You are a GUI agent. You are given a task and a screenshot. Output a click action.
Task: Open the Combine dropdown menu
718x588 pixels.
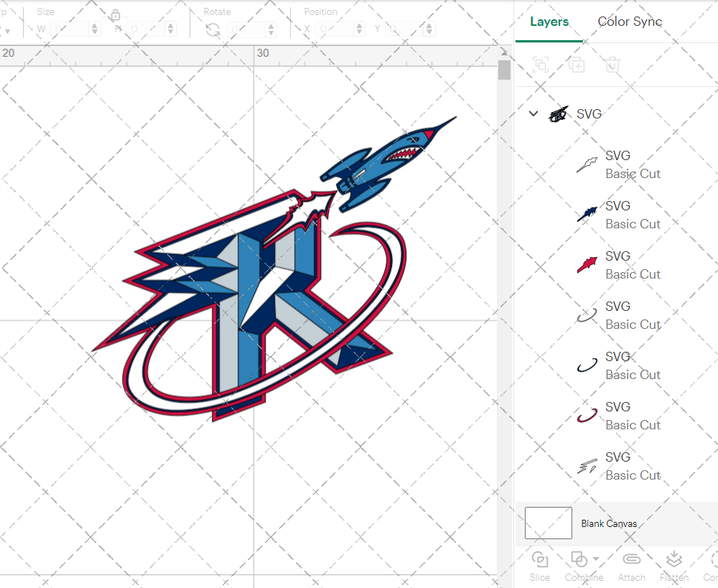tap(596, 559)
